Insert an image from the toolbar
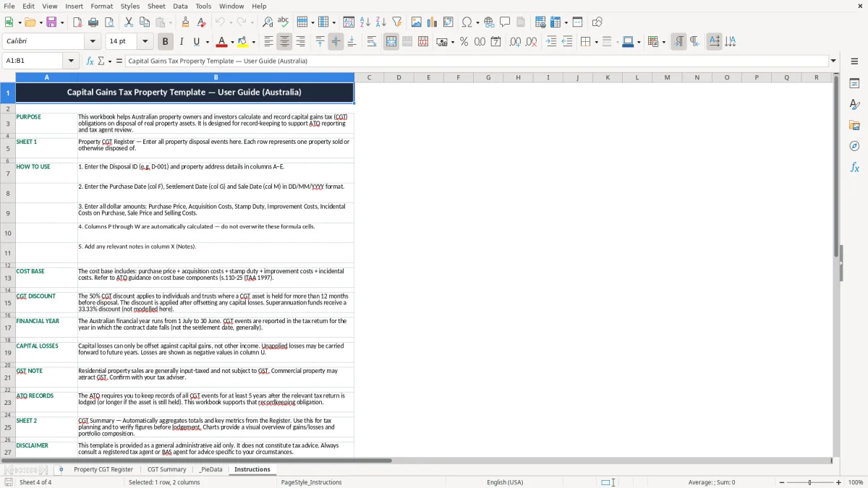 [417, 22]
